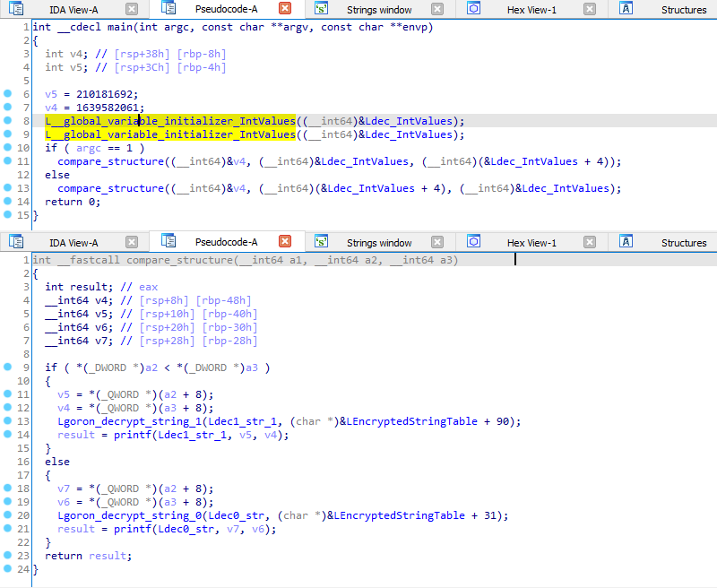Open Hex View-1 tab in top pane
This screenshot has width=717, height=588.
tap(531, 10)
